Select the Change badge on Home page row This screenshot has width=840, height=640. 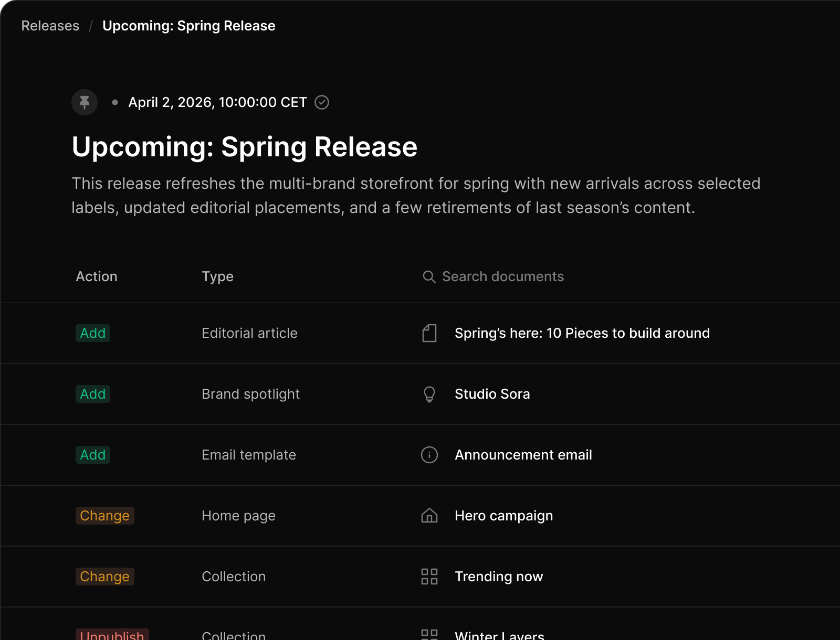[105, 516]
